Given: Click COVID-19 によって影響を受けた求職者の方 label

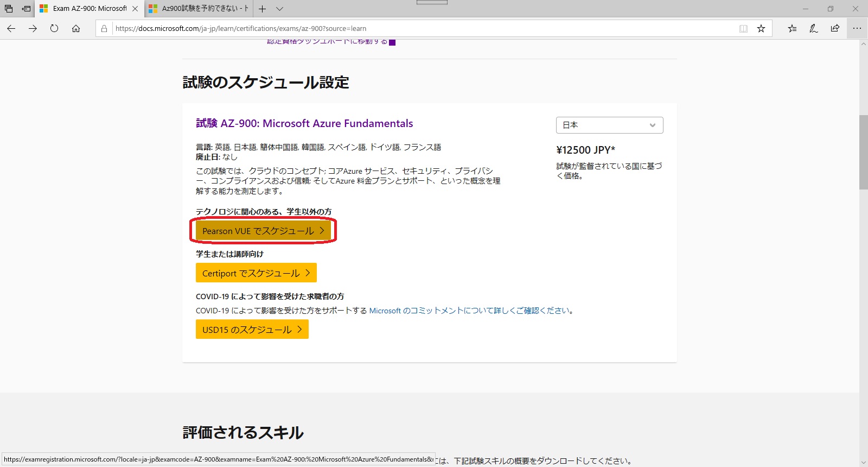Looking at the screenshot, I should [x=270, y=296].
